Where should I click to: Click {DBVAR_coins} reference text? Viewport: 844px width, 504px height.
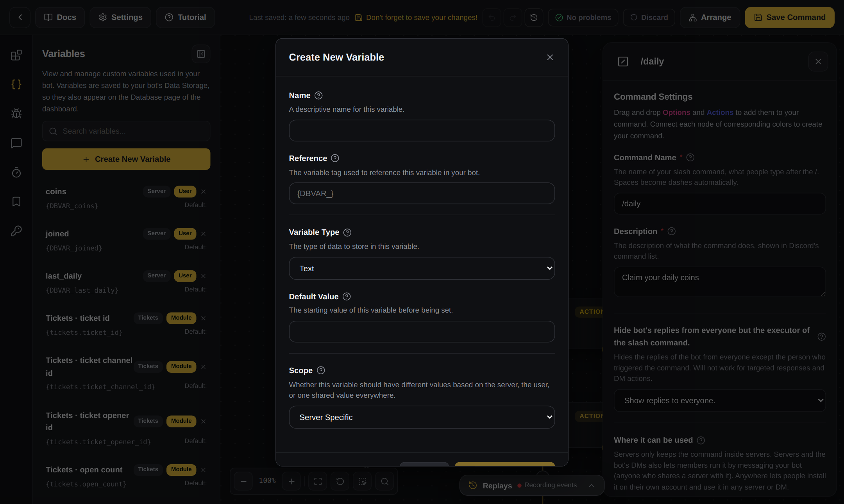pos(72,206)
